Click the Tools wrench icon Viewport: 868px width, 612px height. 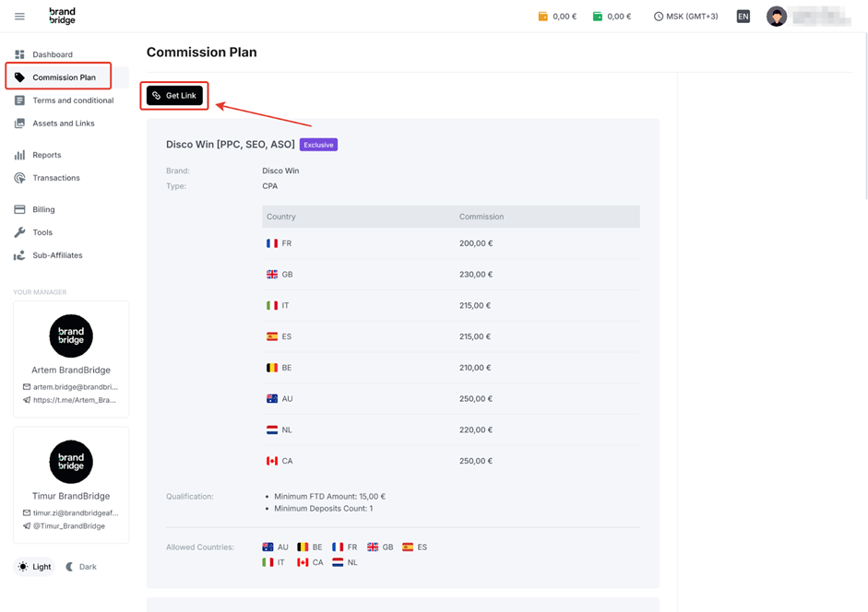pyautogui.click(x=19, y=232)
